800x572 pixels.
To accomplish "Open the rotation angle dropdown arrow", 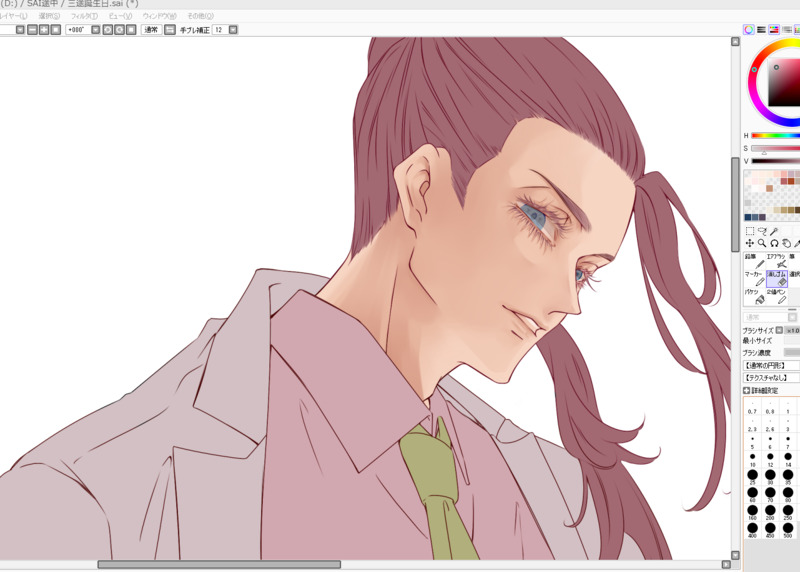I will click(x=95, y=30).
